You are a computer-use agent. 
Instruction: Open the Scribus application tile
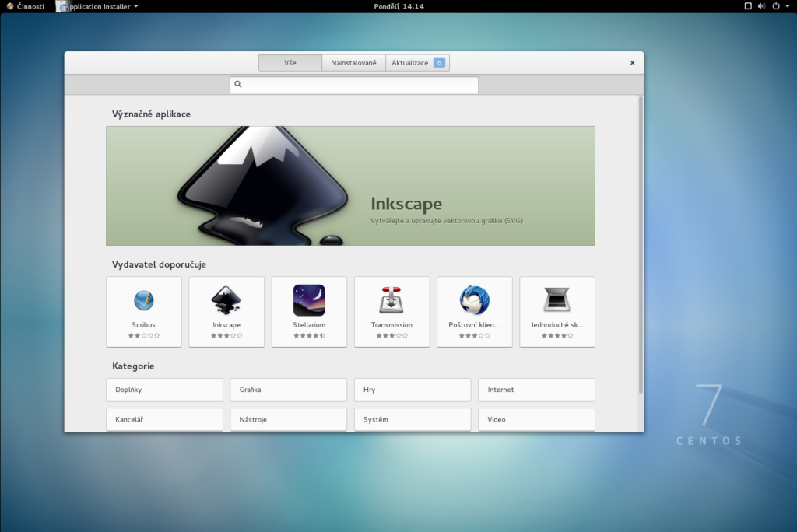143,311
